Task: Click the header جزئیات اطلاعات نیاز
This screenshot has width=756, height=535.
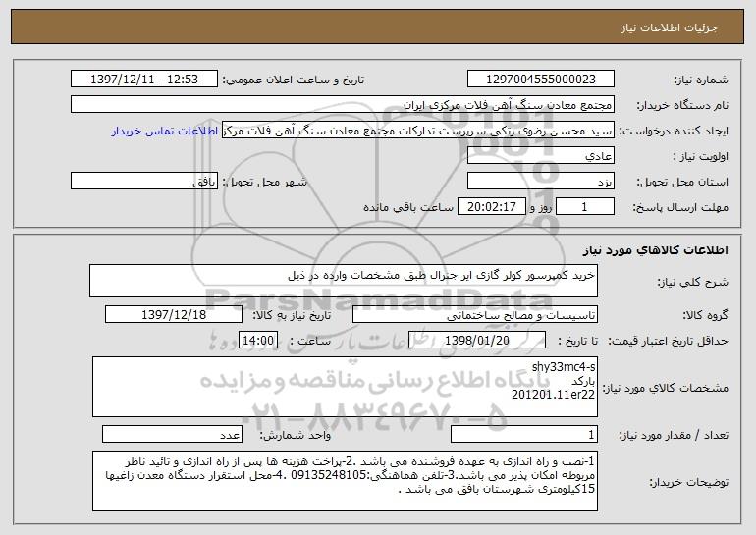Action: coord(669,27)
